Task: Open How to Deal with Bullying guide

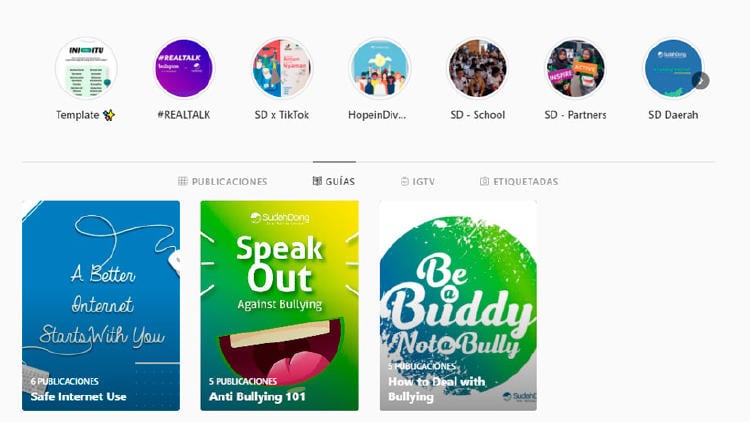Action: coord(458,305)
